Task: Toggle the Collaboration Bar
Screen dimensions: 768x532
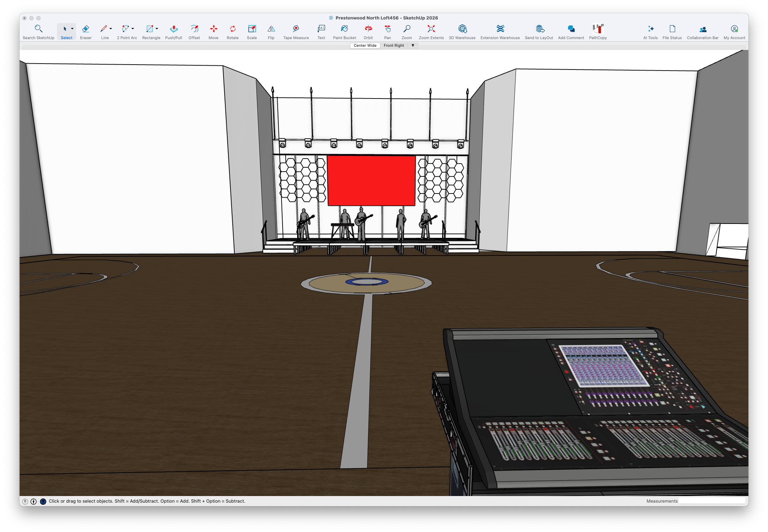Action: [x=703, y=32]
